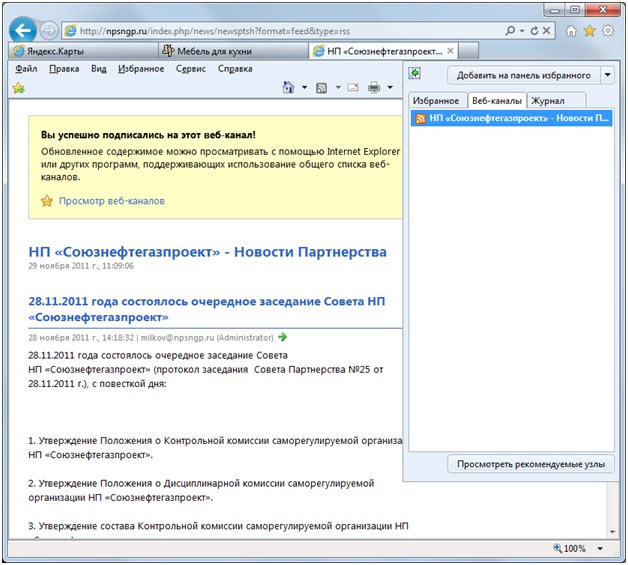Open the Правка menu
The image size is (628, 565).
(64, 69)
